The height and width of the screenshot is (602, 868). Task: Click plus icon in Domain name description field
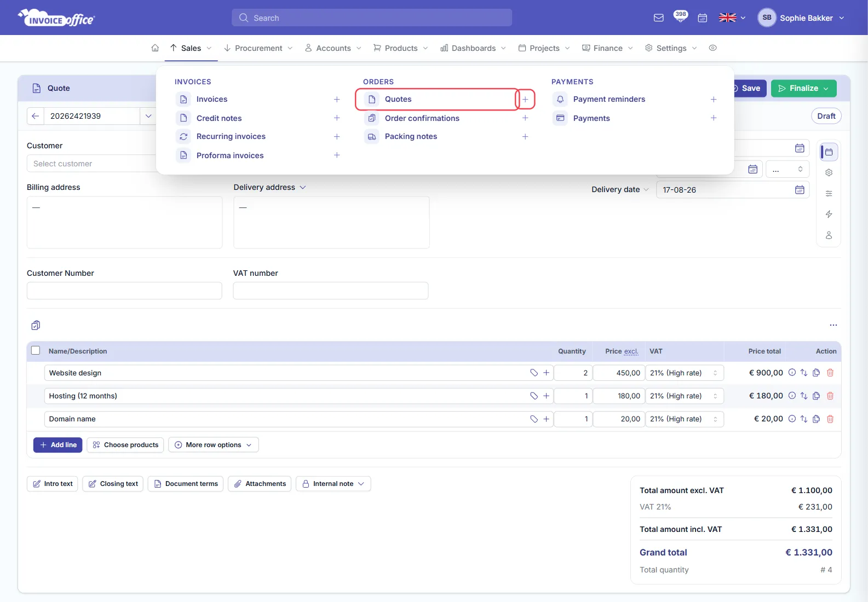(546, 419)
